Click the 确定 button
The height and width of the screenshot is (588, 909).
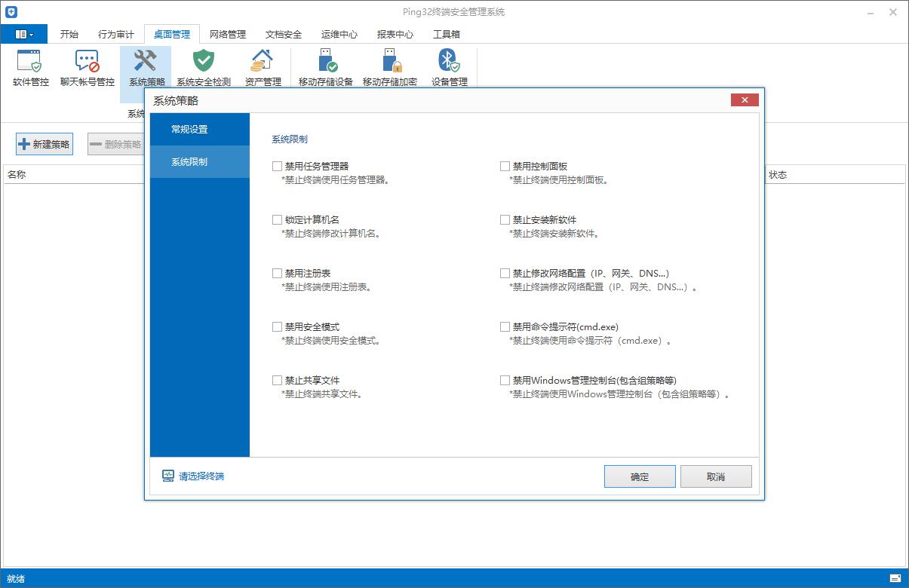[640, 476]
